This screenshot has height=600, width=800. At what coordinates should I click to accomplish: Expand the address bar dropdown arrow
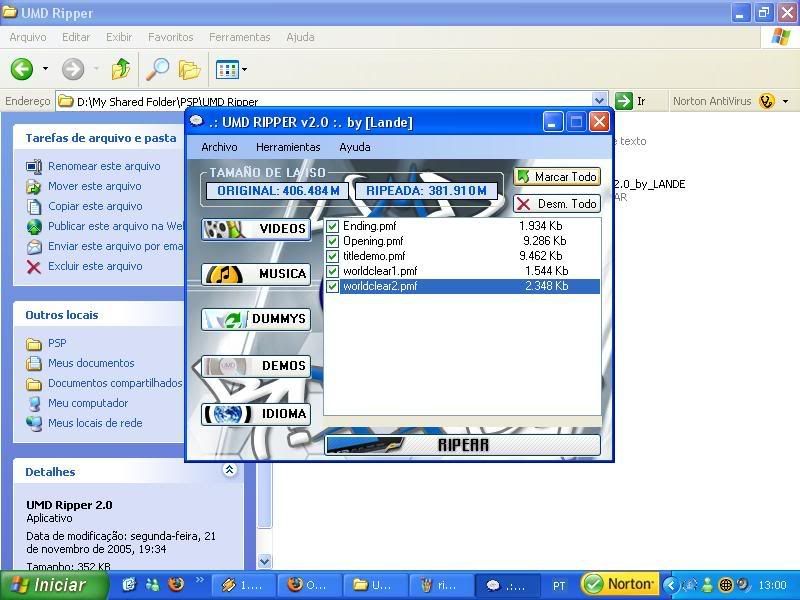point(599,101)
